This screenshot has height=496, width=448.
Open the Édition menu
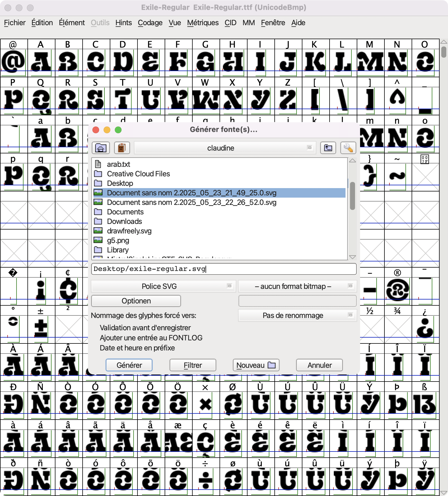42,23
